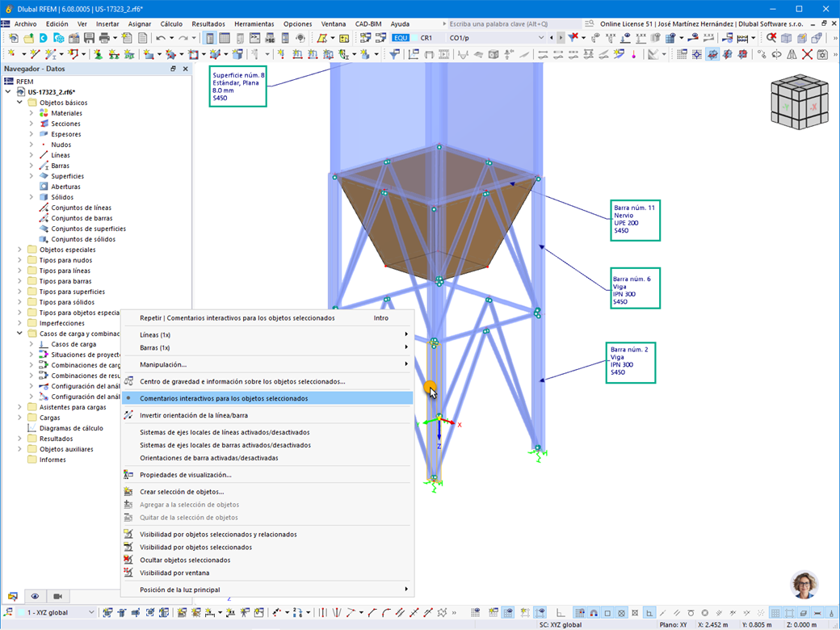Click the filter funnel icon in second toolbar

click(394, 54)
